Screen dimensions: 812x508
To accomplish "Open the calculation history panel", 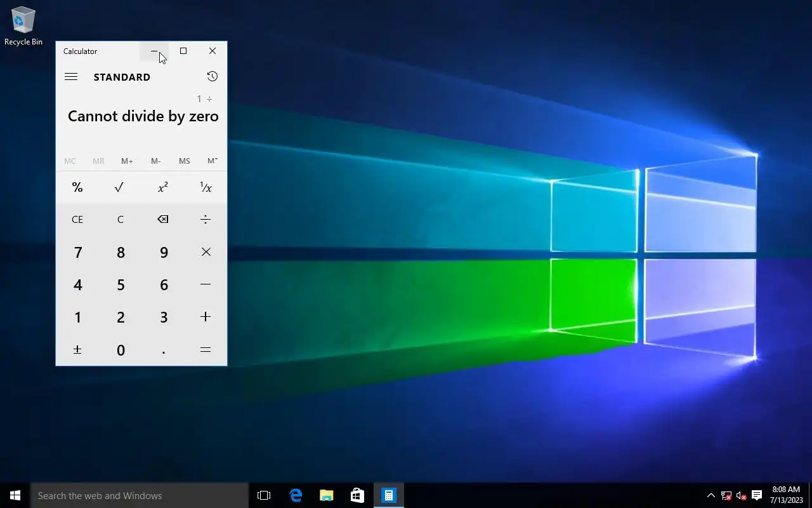I will tap(212, 77).
